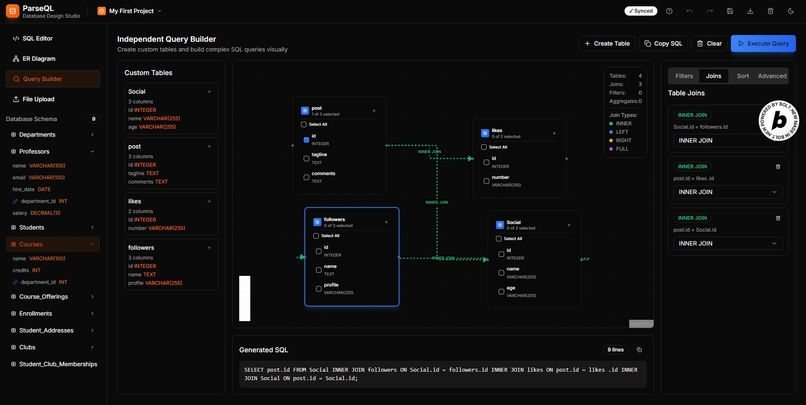Close the followers table card
806x405 pixels.
coord(387,223)
